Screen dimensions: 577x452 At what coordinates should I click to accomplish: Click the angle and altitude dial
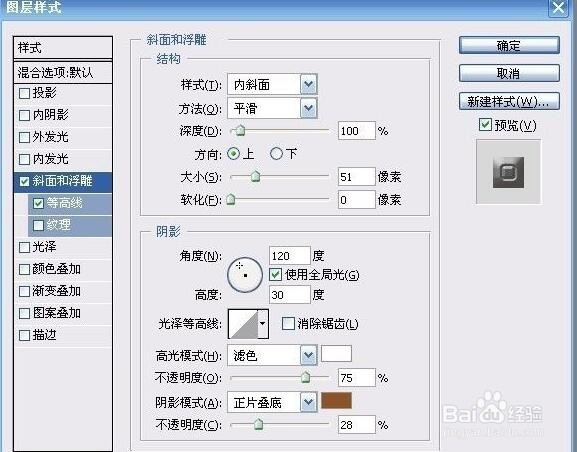pyautogui.click(x=245, y=275)
